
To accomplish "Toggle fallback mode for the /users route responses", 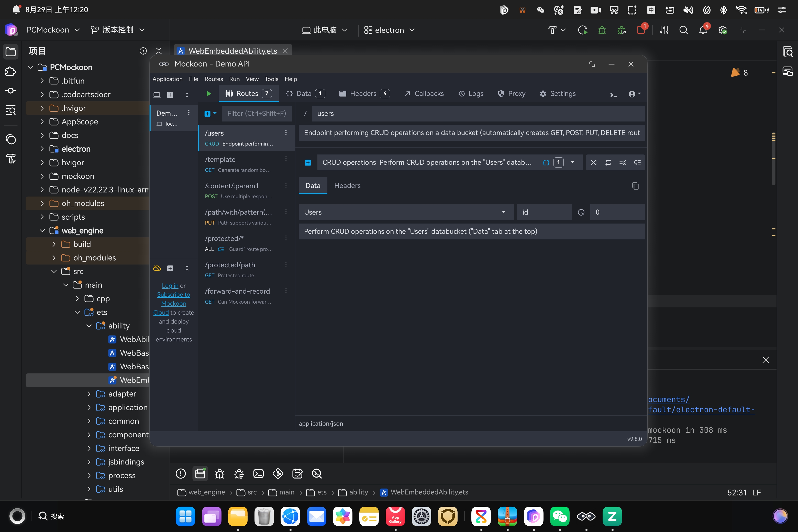I will coord(637,162).
